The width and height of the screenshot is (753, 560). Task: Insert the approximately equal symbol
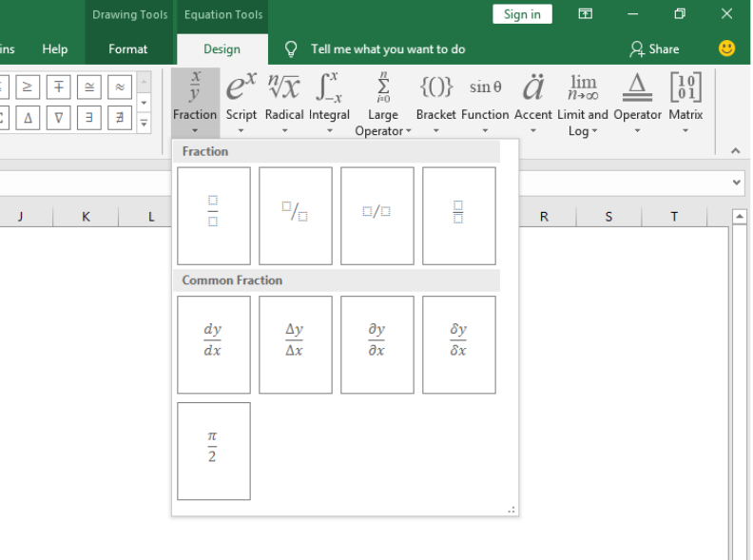coord(120,87)
